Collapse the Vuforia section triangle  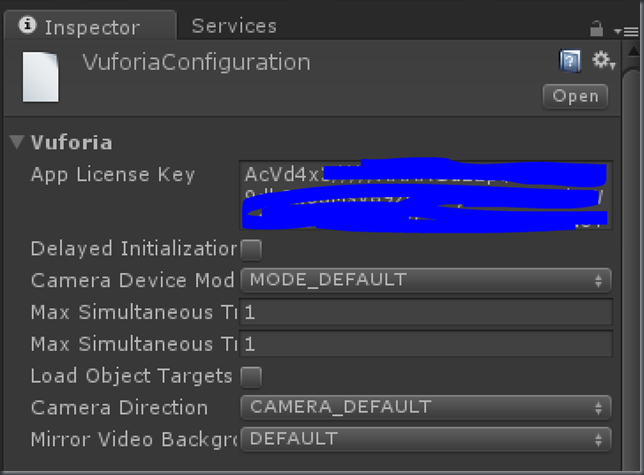16,142
